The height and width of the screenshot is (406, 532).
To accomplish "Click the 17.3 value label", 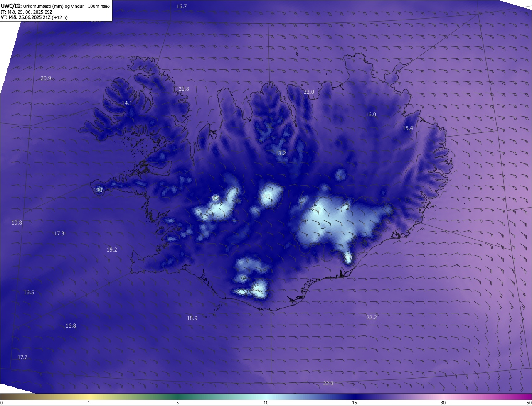I will coord(59,233).
